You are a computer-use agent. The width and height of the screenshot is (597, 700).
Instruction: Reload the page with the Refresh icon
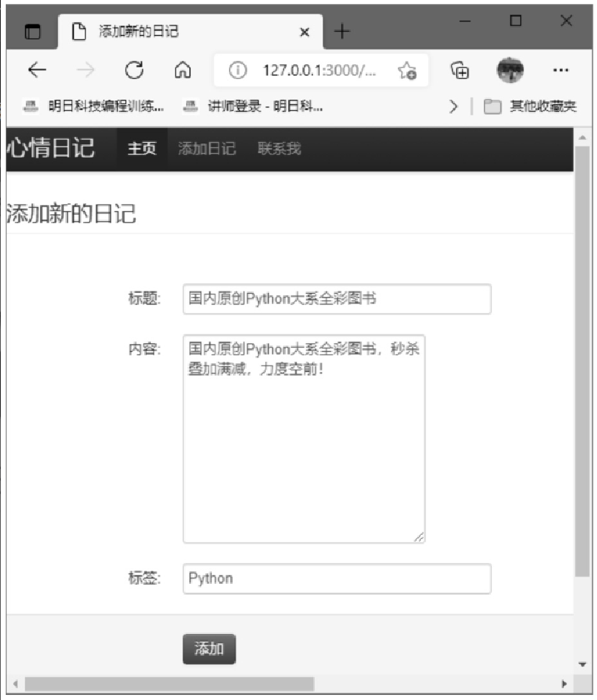coord(134,70)
